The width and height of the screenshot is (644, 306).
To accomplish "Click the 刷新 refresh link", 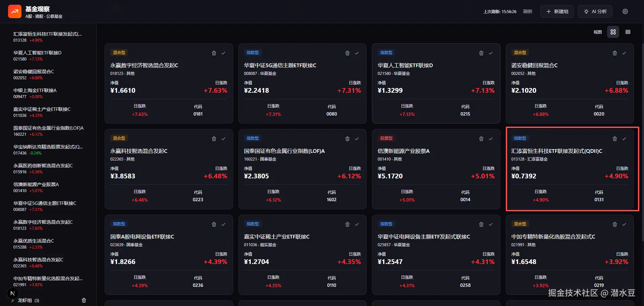I will 528,11.
